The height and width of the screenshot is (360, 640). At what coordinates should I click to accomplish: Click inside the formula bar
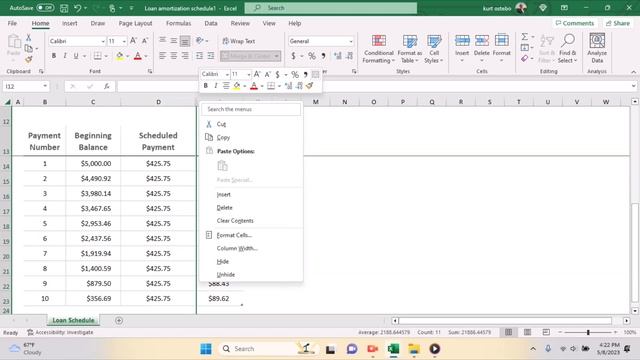point(373,86)
